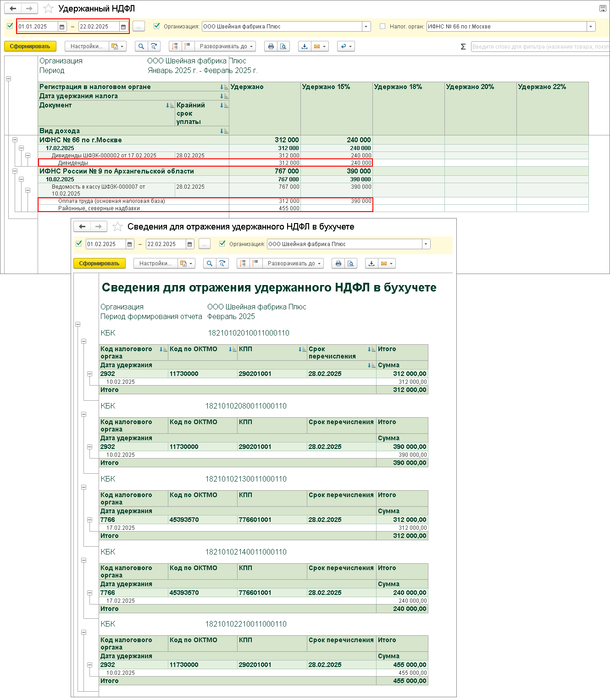Click find icon in Сведения report toolbar

coord(209,263)
